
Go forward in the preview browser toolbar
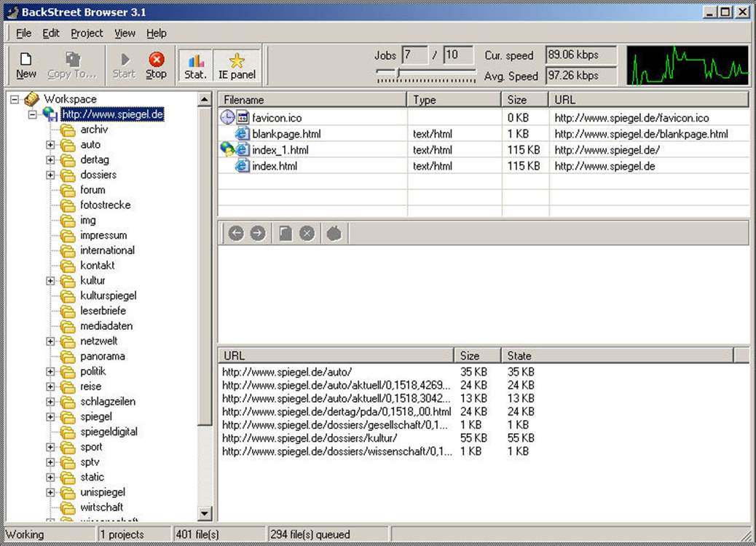(x=258, y=234)
